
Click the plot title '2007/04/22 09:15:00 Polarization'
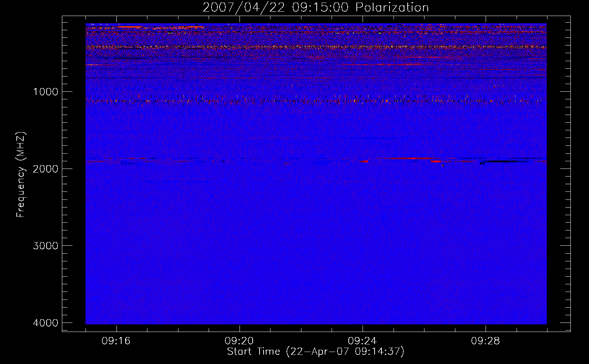coord(316,7)
